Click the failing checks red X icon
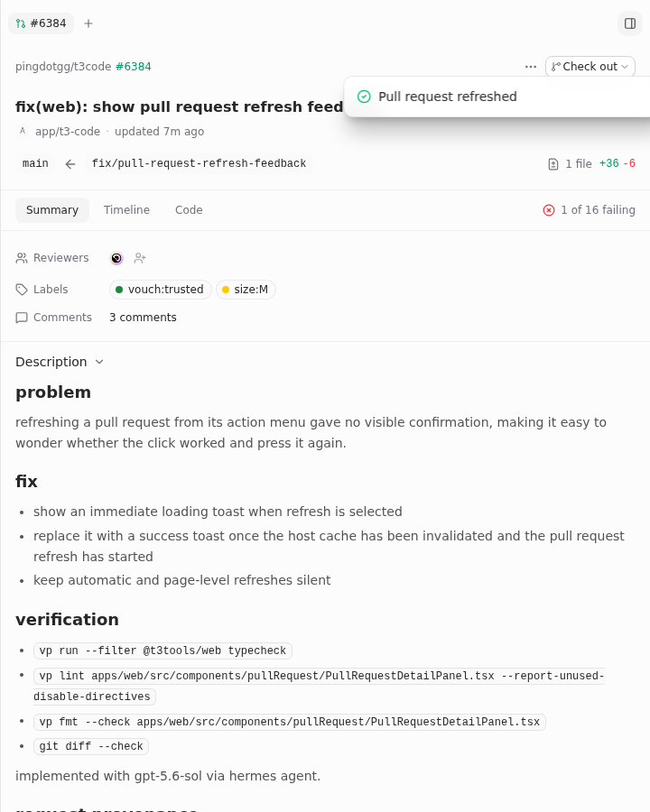650x812 pixels. [x=548, y=209]
